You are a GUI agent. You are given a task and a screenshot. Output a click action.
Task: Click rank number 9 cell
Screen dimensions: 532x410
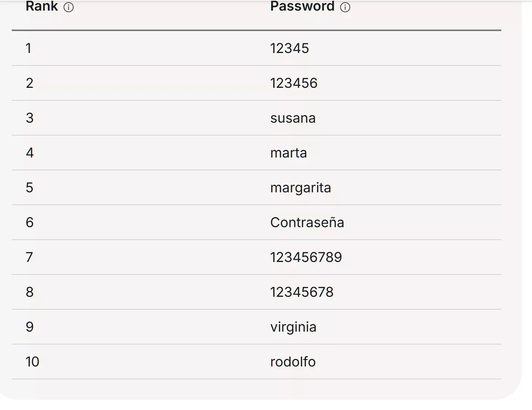coord(30,327)
